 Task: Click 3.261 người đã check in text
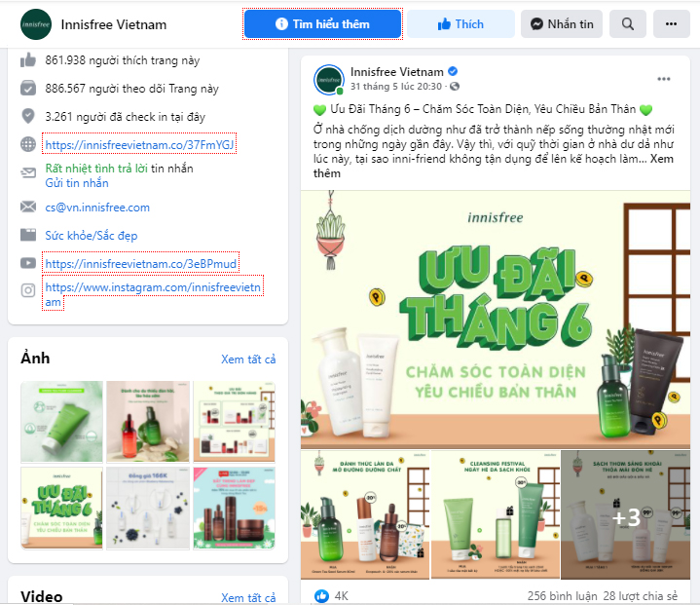[x=125, y=117]
